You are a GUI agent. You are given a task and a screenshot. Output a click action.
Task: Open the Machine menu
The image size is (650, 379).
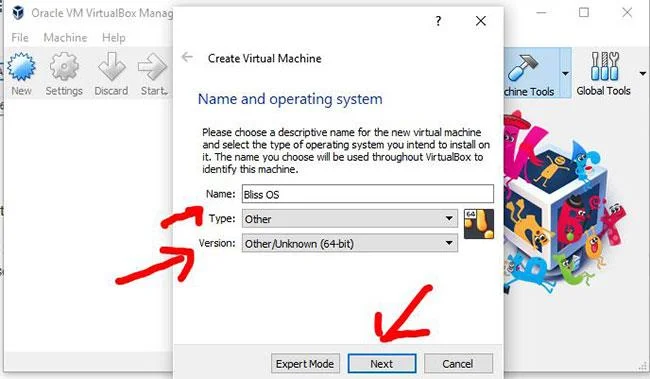click(x=65, y=38)
